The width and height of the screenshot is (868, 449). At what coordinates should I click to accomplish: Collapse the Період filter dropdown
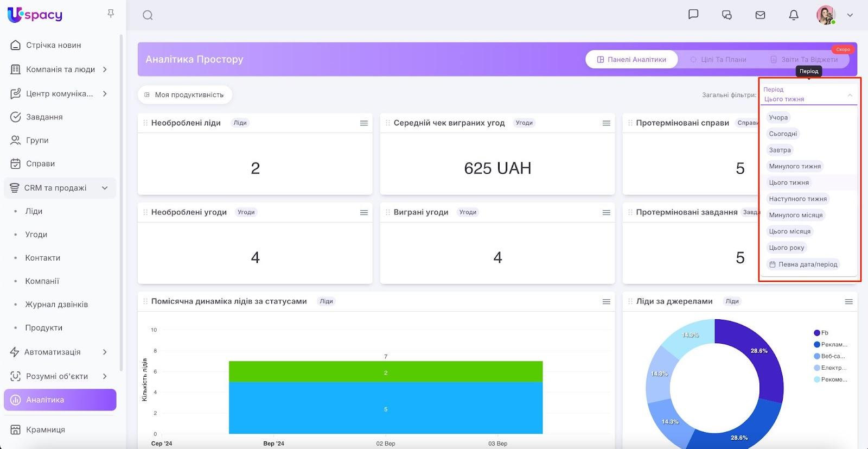850,95
